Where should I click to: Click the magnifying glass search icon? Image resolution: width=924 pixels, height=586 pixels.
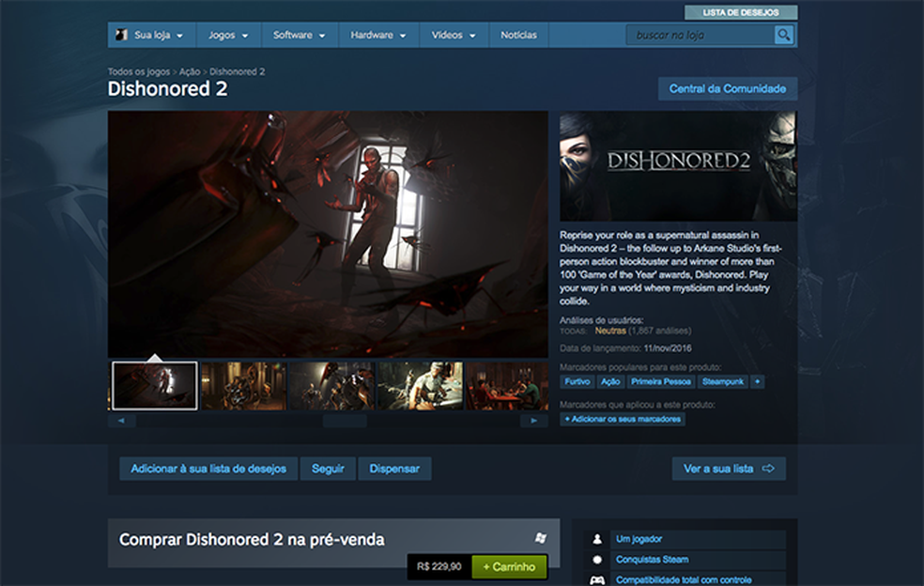pos(784,35)
